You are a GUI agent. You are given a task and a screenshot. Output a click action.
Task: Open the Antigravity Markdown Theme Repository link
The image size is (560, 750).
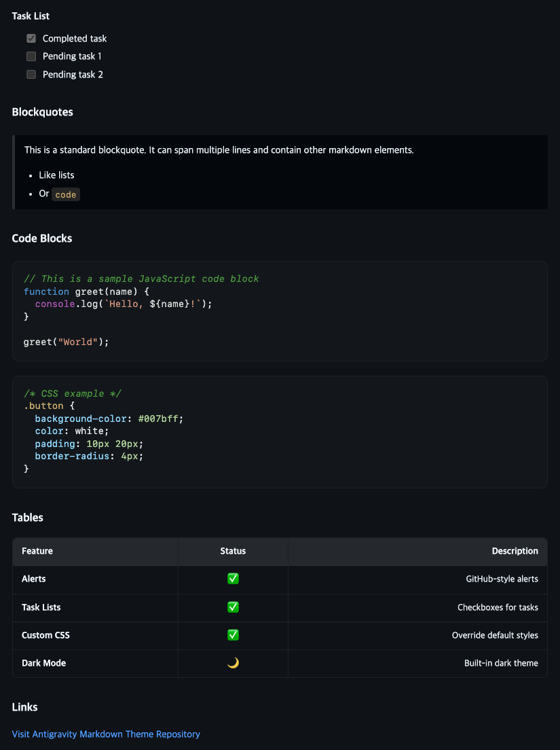point(106,734)
